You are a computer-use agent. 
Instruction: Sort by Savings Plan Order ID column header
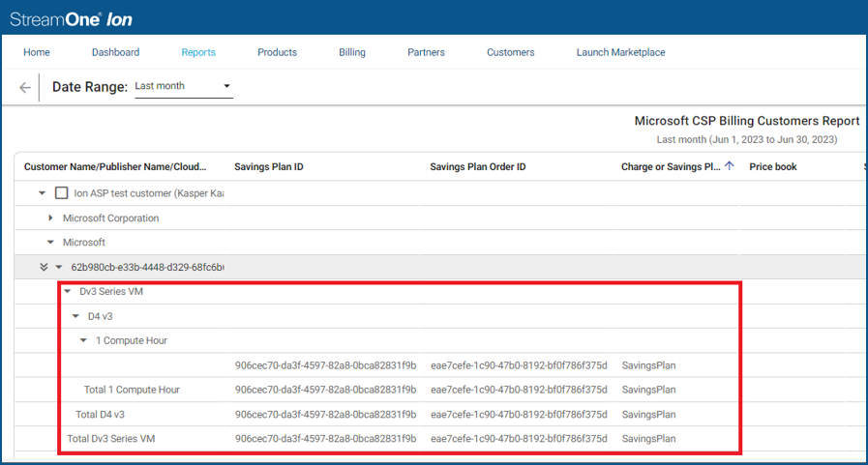coord(478,167)
